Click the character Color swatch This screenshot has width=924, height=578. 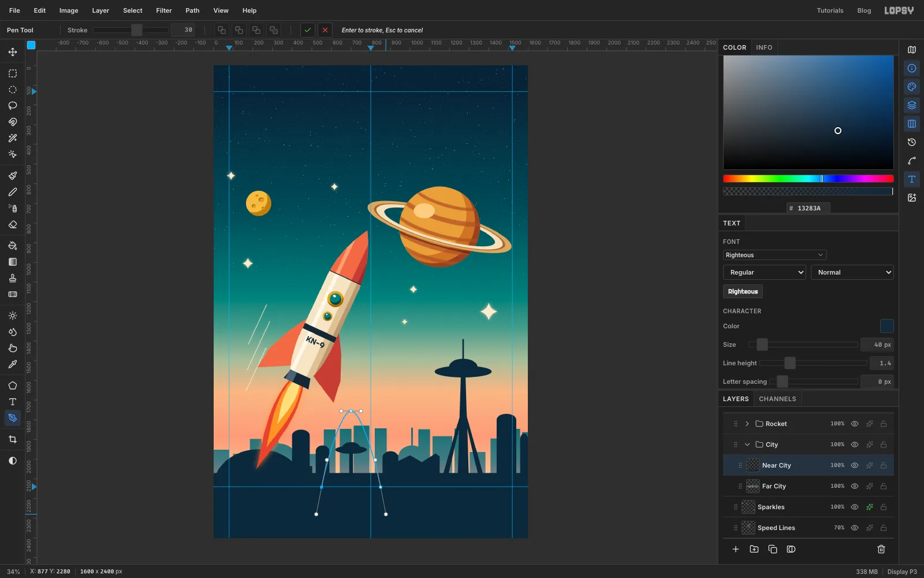tap(886, 326)
